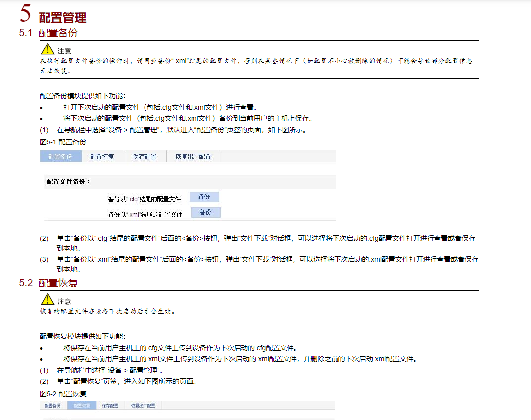
Task: Open the 恢复出厂配置 tab in figure 5-2
Action: (143, 406)
